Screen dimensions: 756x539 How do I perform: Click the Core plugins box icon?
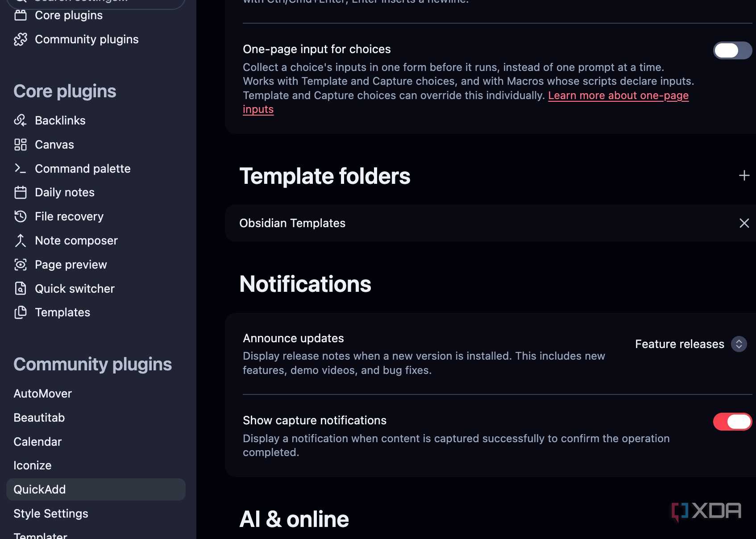tap(21, 16)
